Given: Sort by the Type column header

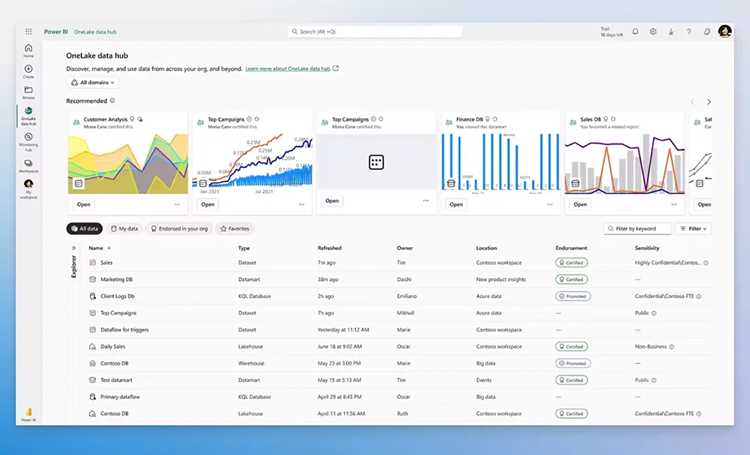Looking at the screenshot, I should [244, 248].
